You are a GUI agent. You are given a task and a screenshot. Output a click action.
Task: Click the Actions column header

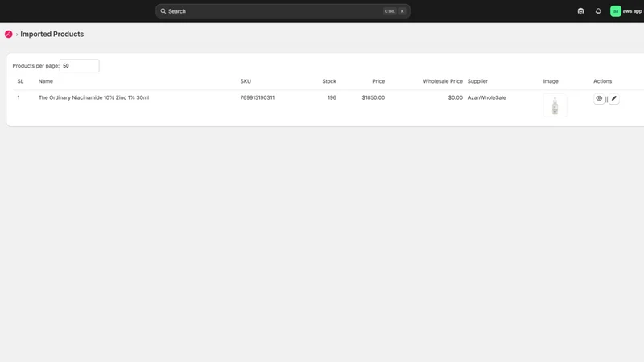(602, 81)
